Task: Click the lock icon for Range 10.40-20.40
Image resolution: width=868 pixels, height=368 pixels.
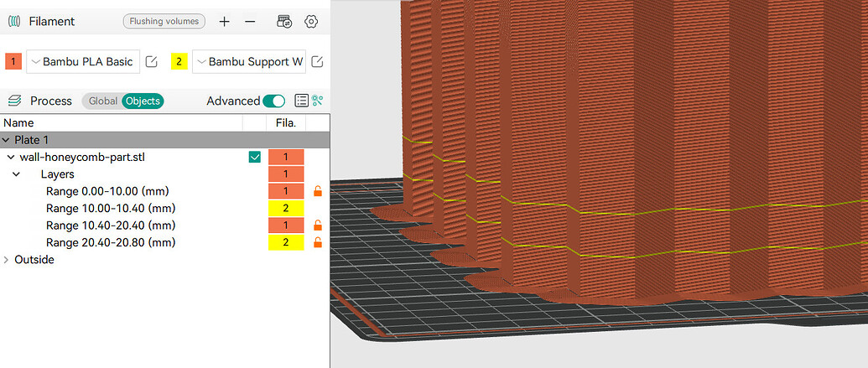Action: (318, 225)
